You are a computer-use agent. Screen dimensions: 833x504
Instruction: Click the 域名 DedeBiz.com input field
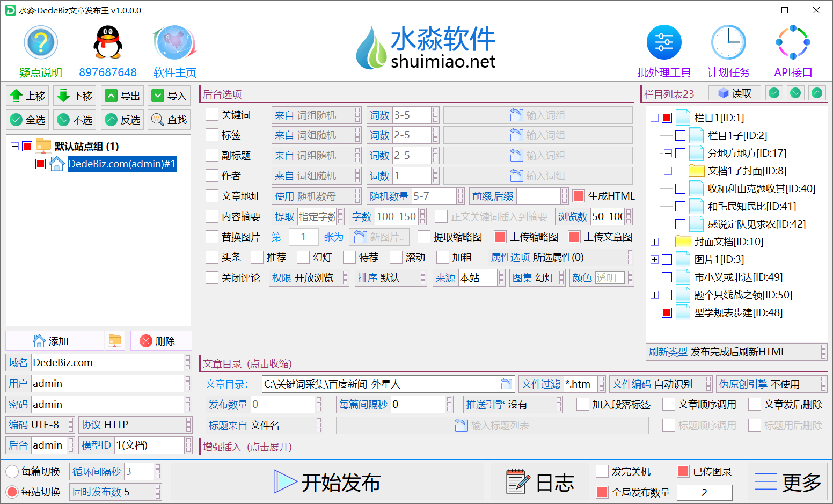(x=108, y=363)
